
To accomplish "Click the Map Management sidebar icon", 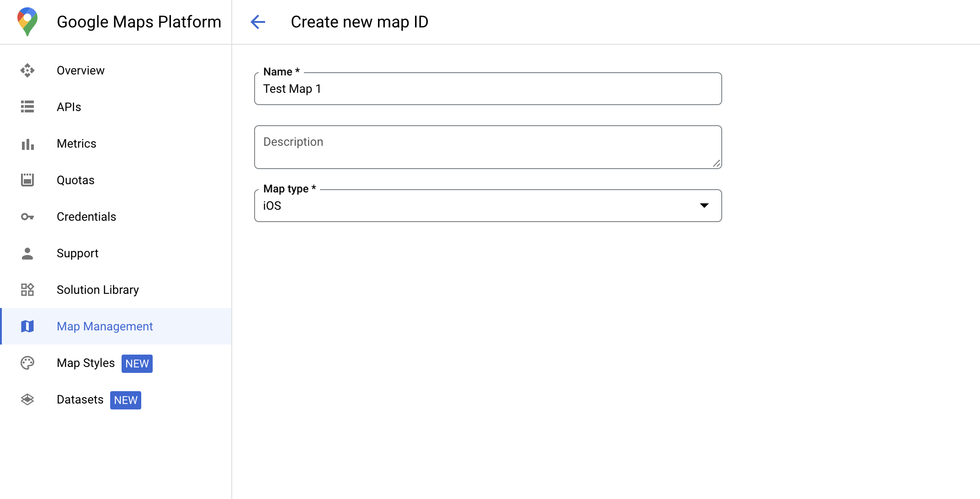I will [28, 327].
